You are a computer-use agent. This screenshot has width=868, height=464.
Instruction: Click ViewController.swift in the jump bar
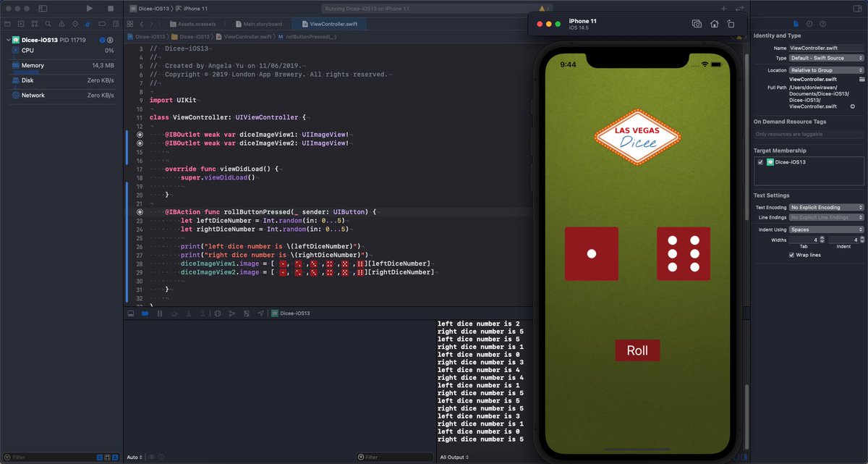point(247,36)
